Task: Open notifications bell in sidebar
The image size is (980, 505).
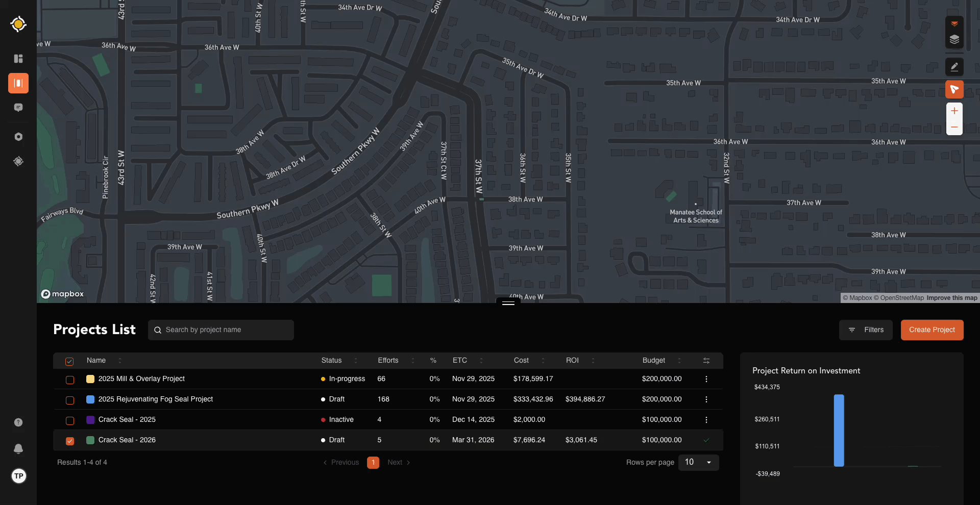Action: click(18, 448)
